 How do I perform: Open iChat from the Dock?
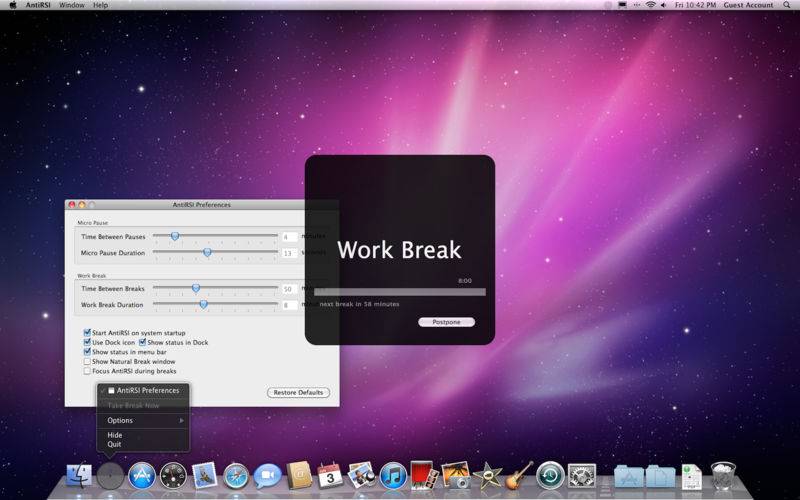(x=267, y=476)
